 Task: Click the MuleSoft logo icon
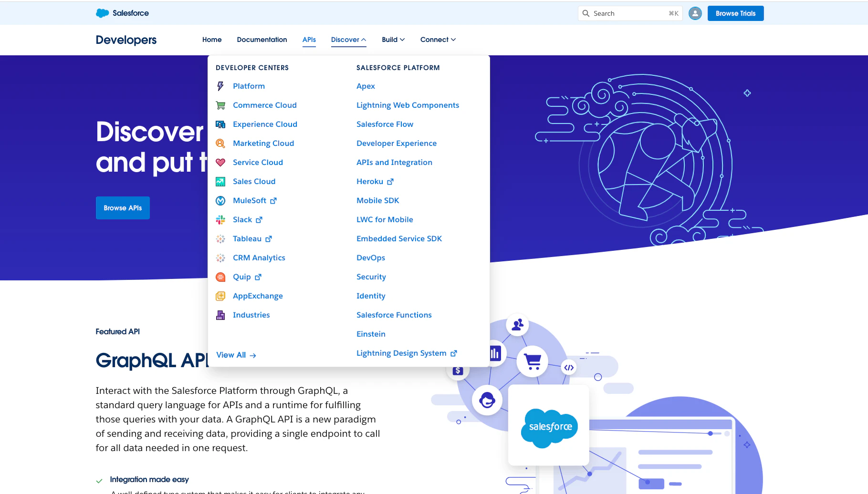220,200
